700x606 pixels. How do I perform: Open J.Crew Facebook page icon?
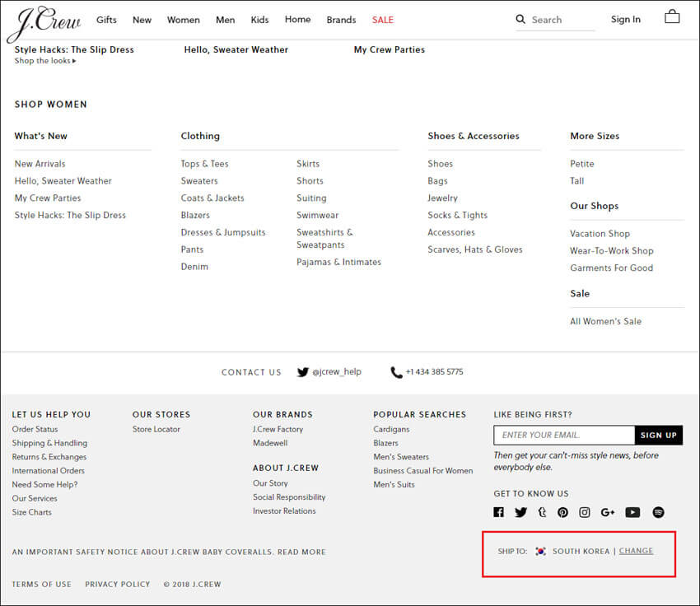click(x=499, y=512)
